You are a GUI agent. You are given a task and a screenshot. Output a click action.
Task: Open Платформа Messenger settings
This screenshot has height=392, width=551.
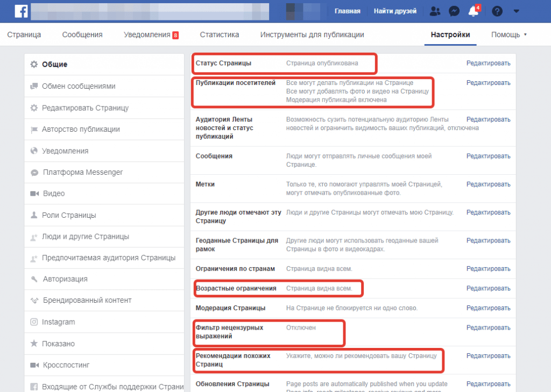[82, 172]
